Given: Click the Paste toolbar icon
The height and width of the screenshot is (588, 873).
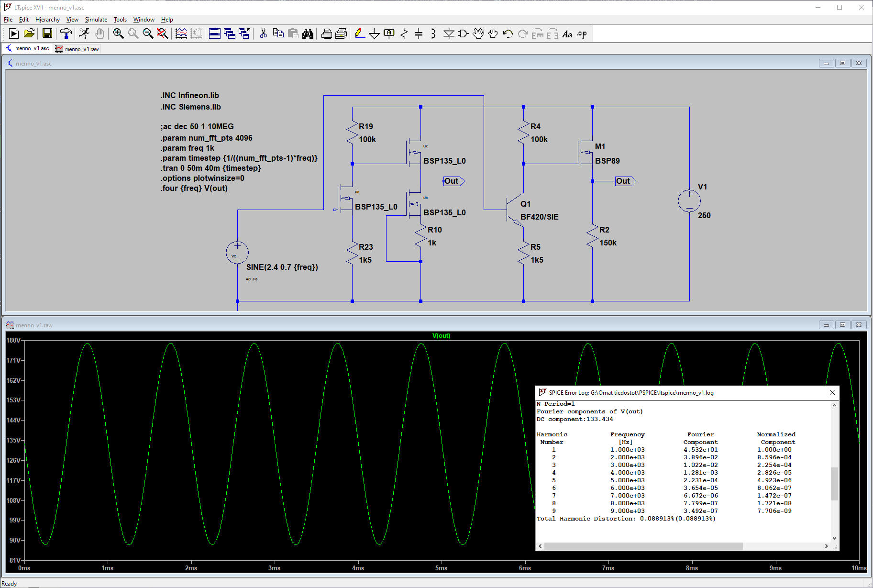Looking at the screenshot, I should coord(293,33).
